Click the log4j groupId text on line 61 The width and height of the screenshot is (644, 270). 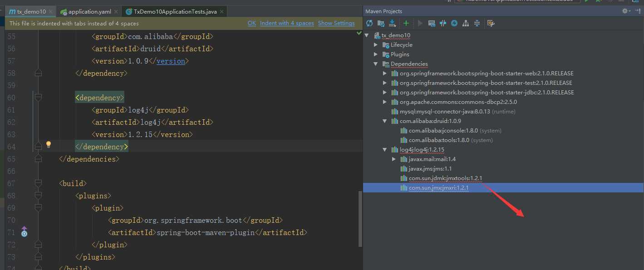tap(138, 110)
